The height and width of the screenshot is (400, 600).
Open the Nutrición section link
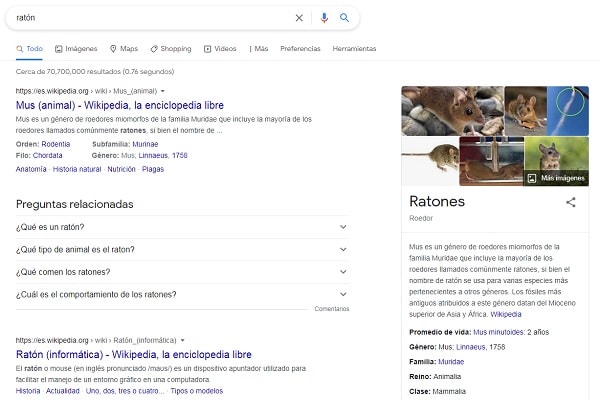point(121,169)
